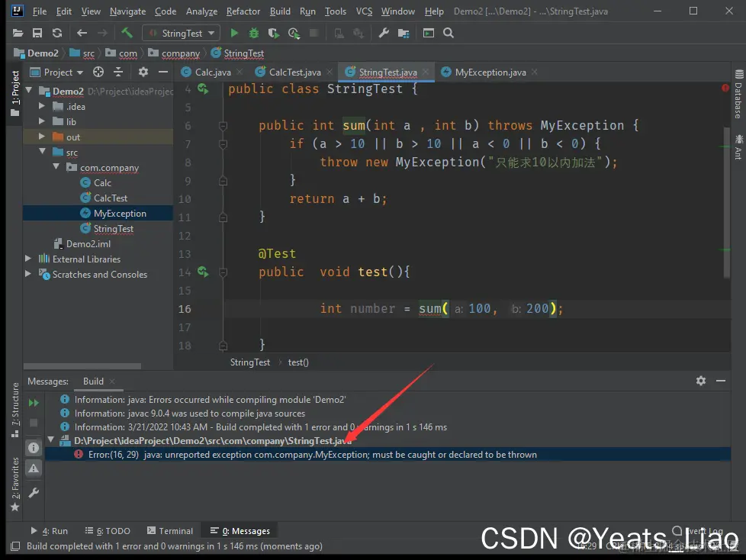Collapse all in Project panel

coord(118,72)
